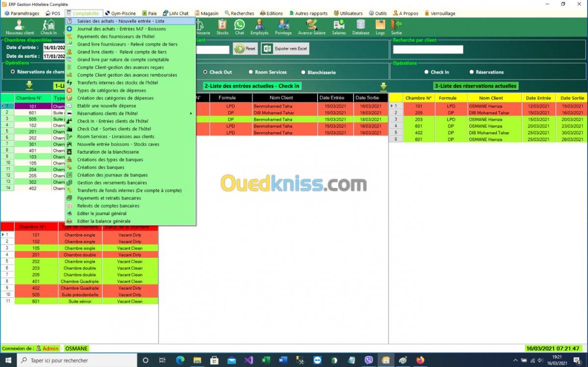This screenshot has width=588, height=367.
Task: Click the WhatsApp Chat toolbar icon
Action: [x=239, y=26]
